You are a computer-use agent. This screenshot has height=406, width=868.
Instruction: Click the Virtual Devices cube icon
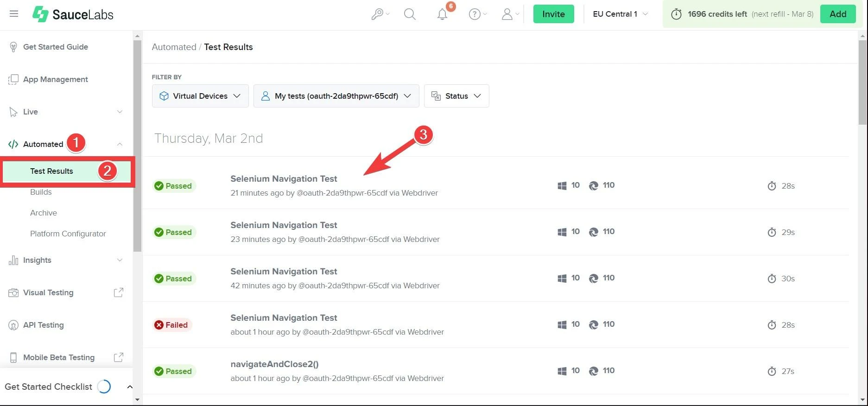164,96
